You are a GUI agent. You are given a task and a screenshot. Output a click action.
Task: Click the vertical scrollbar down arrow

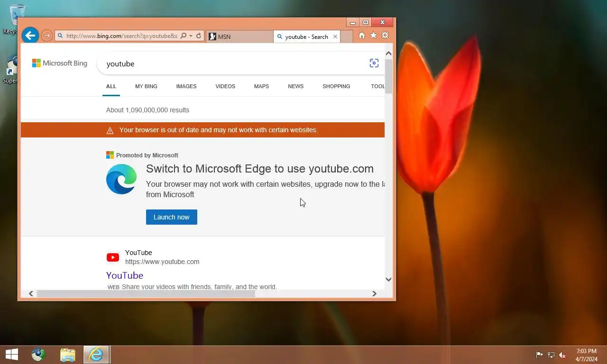[x=388, y=279]
